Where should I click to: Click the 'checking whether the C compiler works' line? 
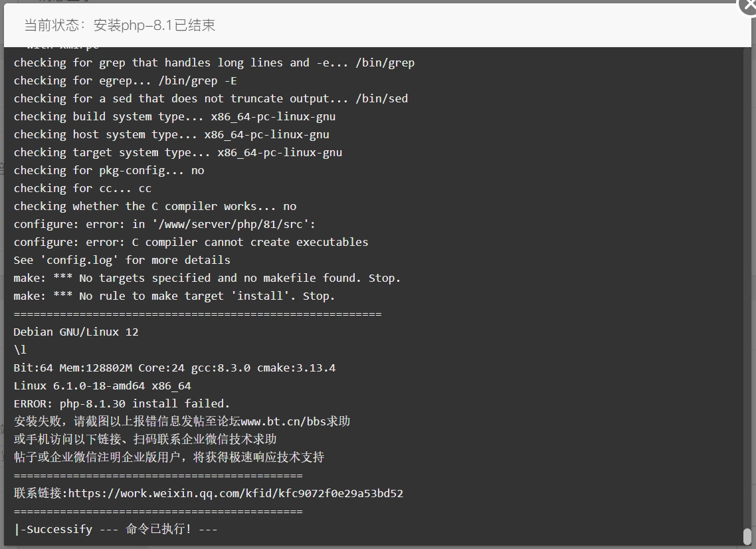pyautogui.click(x=155, y=207)
